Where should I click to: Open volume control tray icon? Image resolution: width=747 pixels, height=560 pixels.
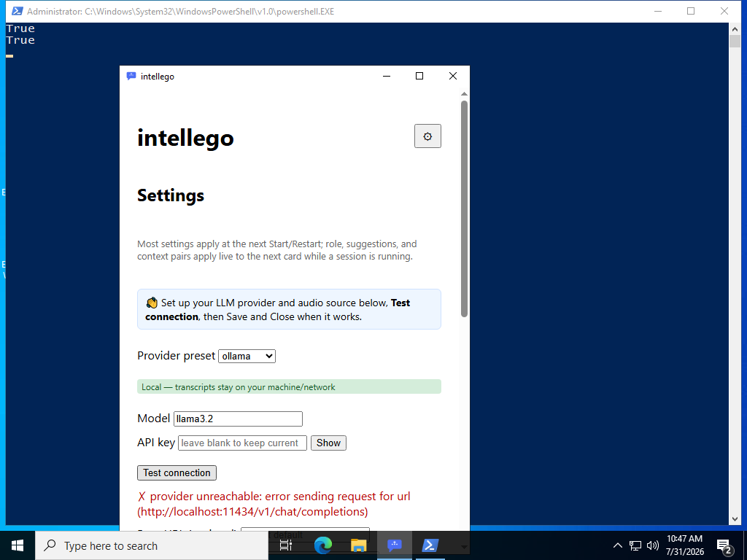(653, 545)
